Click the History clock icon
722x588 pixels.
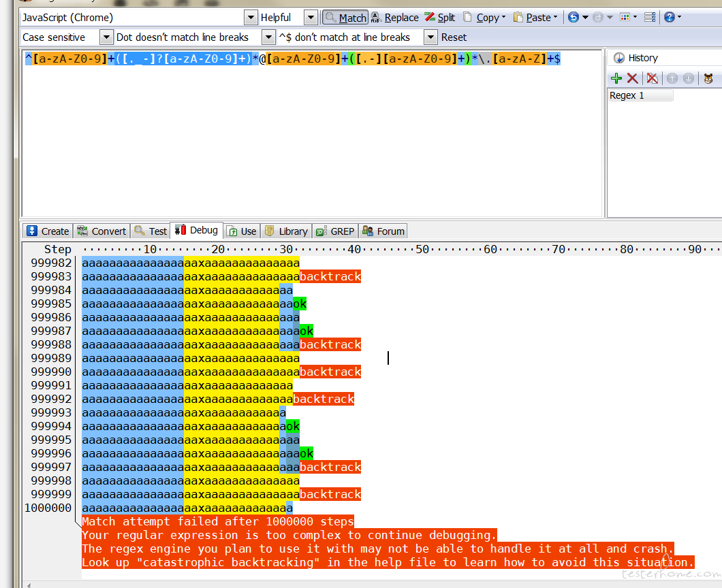tap(619, 58)
